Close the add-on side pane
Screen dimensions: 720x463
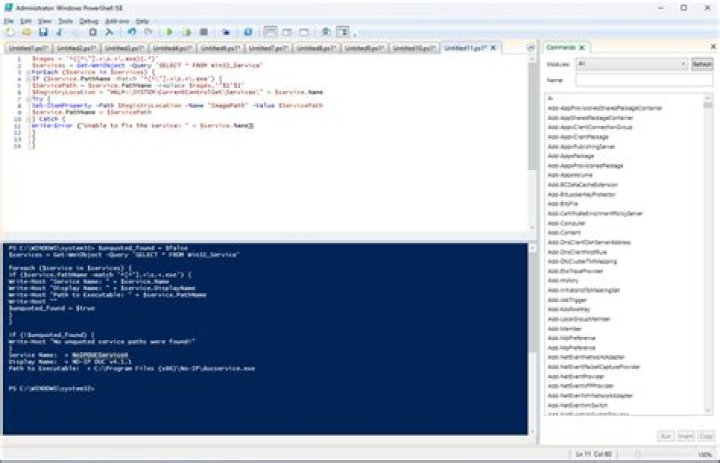713,46
